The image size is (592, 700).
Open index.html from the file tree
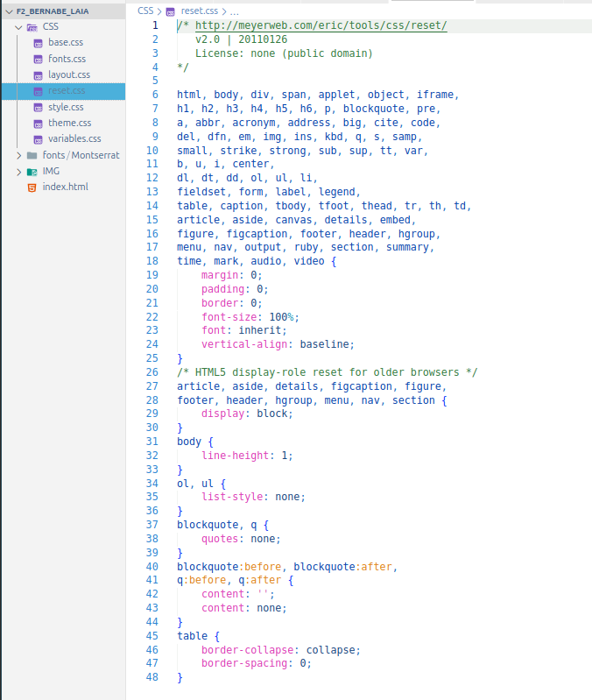(66, 187)
